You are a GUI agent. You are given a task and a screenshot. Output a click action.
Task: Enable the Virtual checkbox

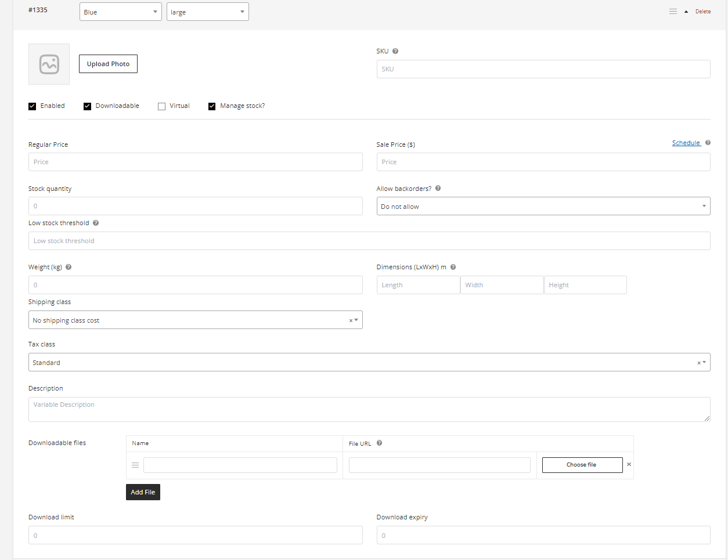[162, 106]
